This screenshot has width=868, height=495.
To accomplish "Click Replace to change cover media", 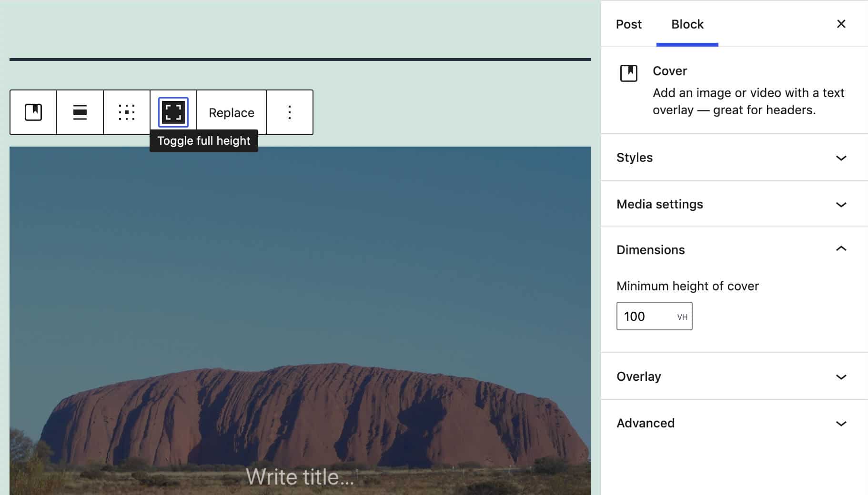I will coord(232,112).
